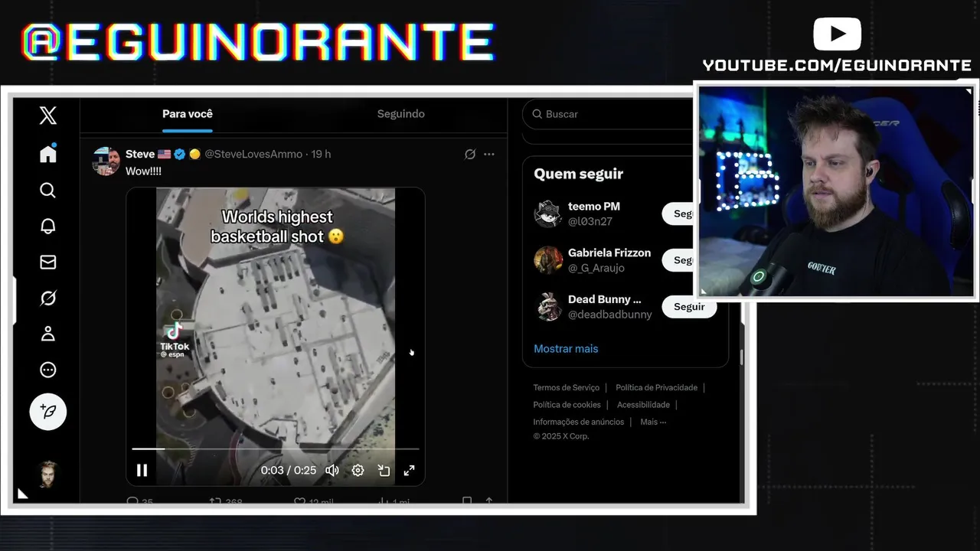Open the three-dot menu on Steve's post
The width and height of the screenshot is (980, 551).
pos(489,154)
